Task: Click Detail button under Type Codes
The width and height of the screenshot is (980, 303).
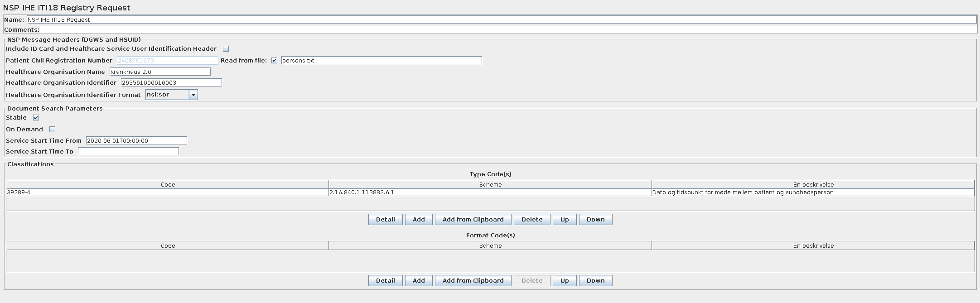Action: click(385, 220)
